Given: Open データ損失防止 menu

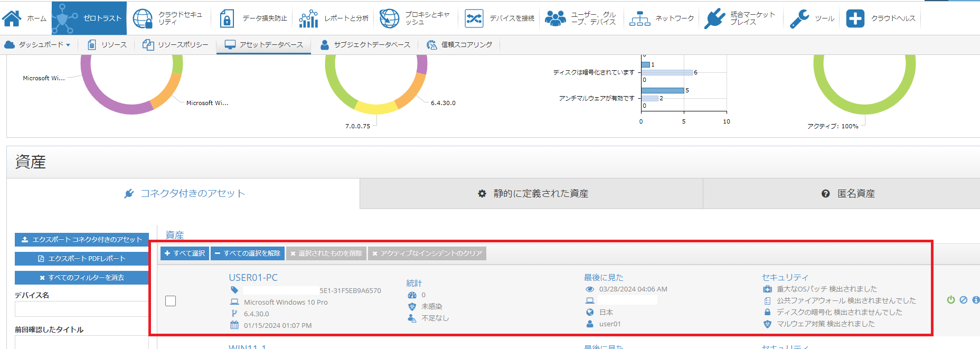Looking at the screenshot, I should pyautogui.click(x=253, y=18).
